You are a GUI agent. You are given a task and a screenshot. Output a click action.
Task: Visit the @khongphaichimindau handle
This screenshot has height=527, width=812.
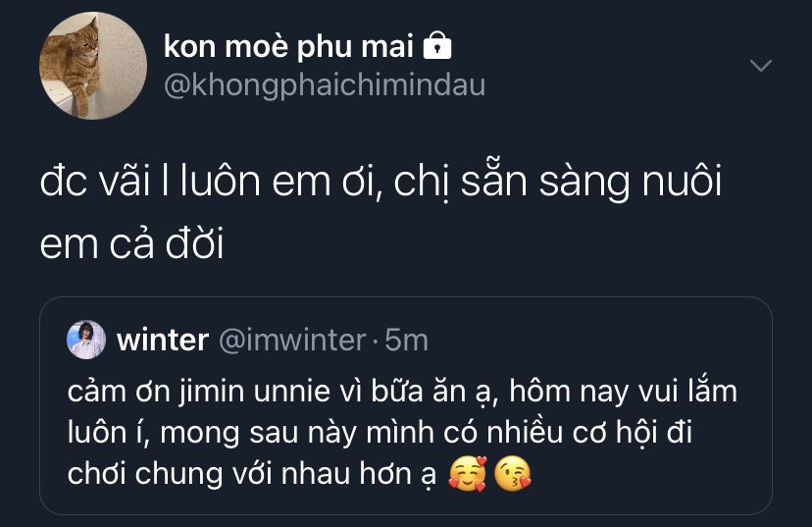point(324,85)
